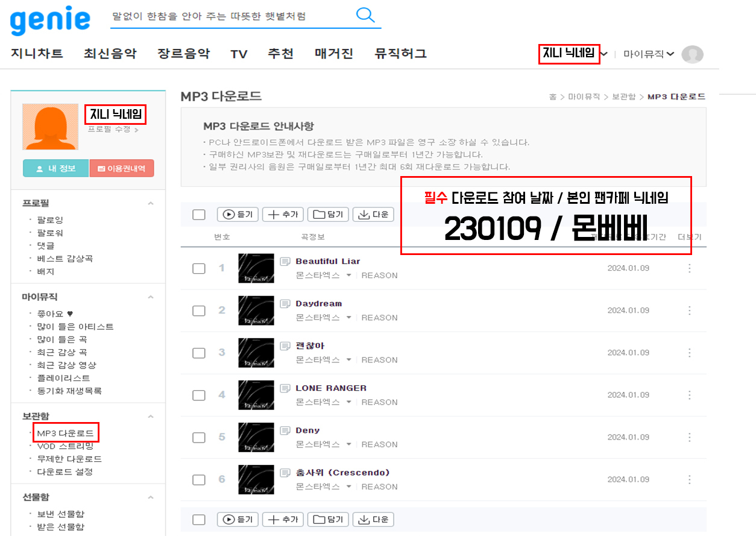The height and width of the screenshot is (536, 756).
Task: Click top toolbar 다운 download button
Action: click(373, 214)
